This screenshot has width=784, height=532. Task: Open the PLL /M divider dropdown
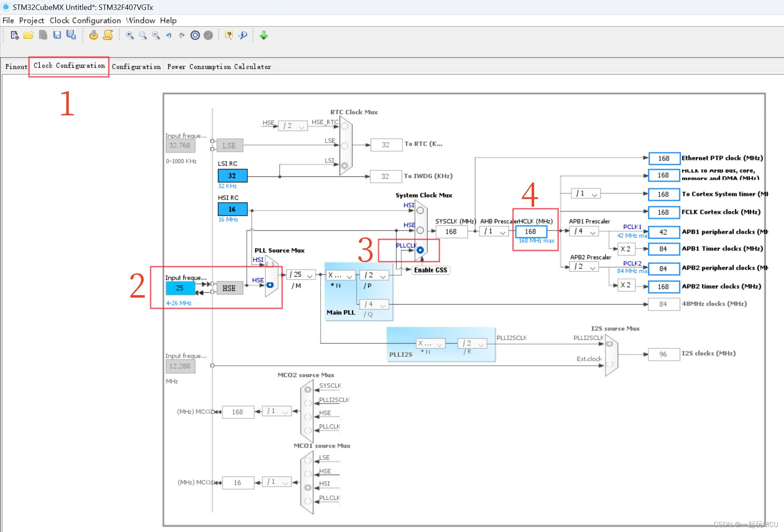pyautogui.click(x=301, y=274)
